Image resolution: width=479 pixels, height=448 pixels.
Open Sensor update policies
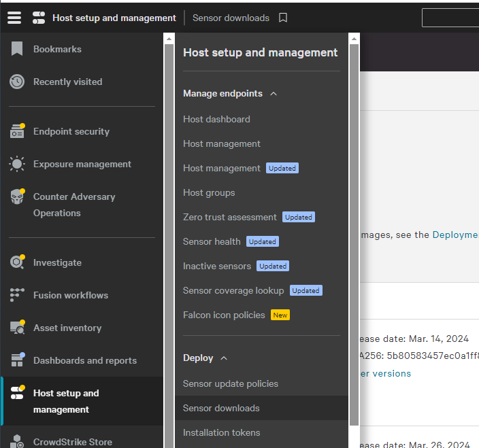[x=231, y=383]
